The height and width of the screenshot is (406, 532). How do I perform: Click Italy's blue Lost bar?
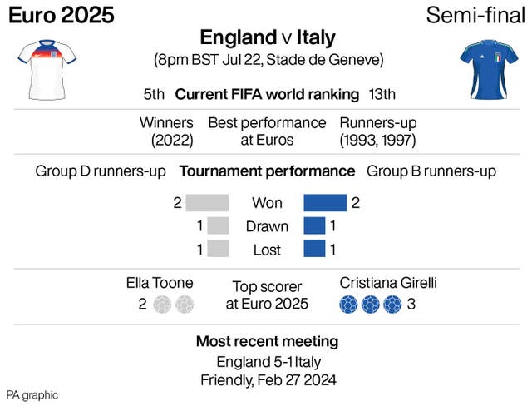(314, 250)
